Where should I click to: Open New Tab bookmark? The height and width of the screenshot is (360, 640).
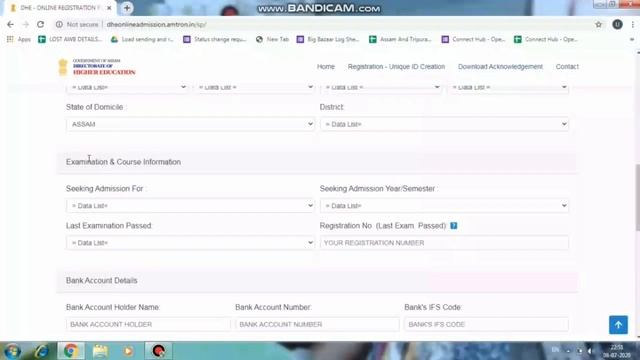272,39
